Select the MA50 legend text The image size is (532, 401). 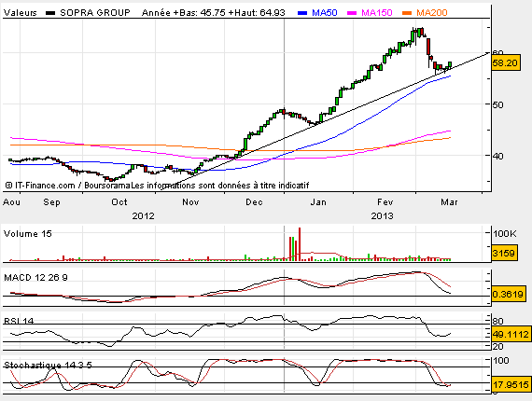(325, 12)
